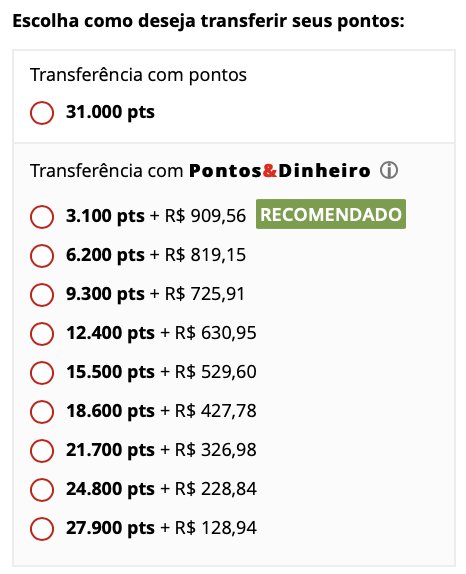Click the R$ 326,98 price label
Screen dimensions: 466x574
tap(216, 450)
